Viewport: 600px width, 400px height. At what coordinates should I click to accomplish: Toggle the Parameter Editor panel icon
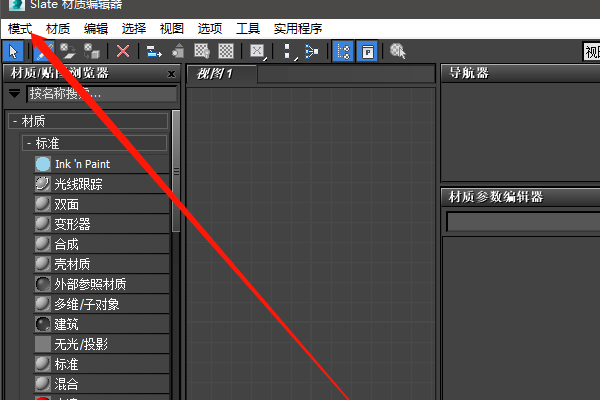coord(367,51)
